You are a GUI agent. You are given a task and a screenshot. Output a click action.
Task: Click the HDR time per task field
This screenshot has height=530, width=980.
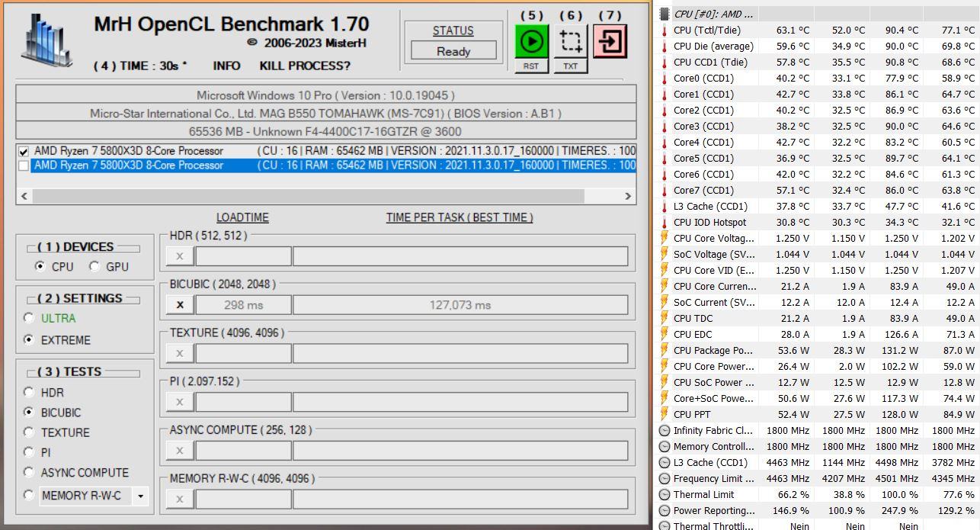[x=460, y=256]
